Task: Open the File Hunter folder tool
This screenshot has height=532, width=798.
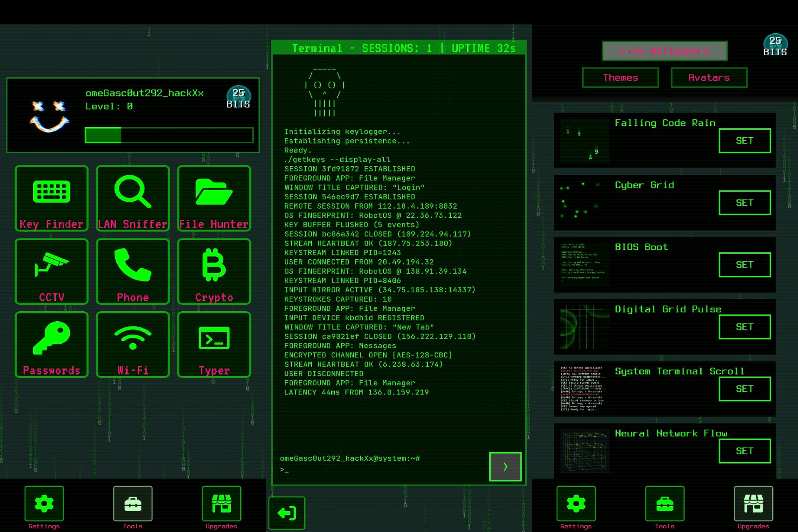Action: (214, 198)
